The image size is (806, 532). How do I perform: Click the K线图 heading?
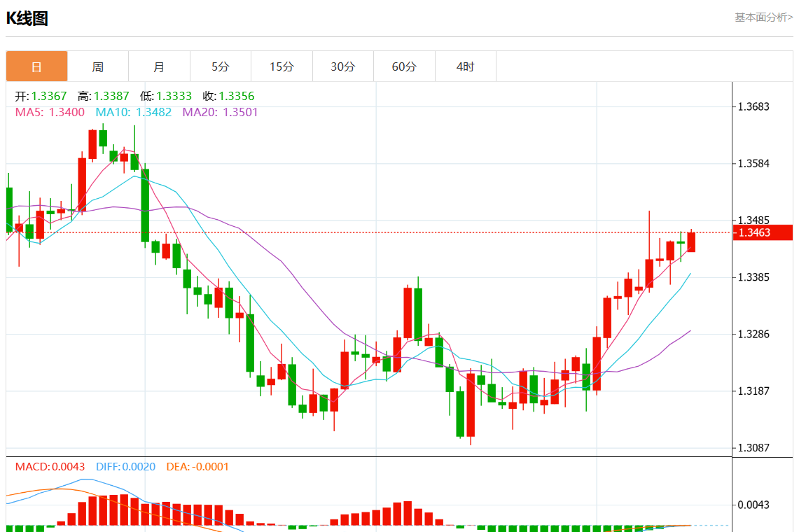pos(27,18)
